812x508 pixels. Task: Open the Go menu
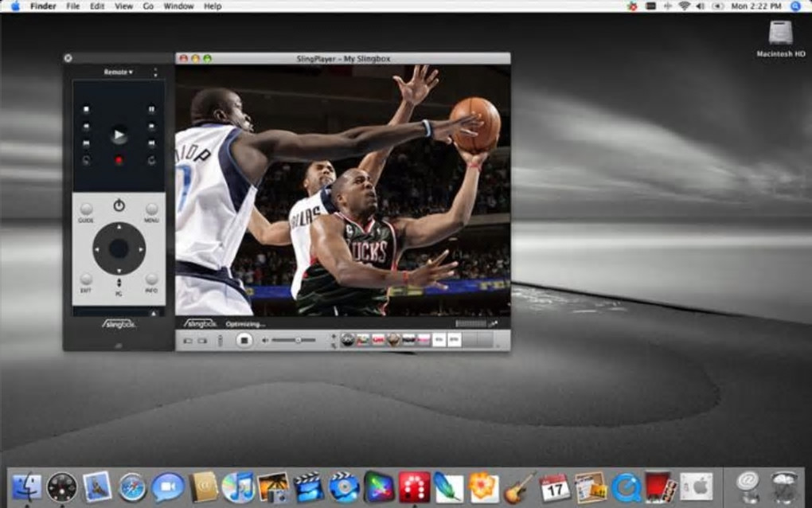pos(148,6)
